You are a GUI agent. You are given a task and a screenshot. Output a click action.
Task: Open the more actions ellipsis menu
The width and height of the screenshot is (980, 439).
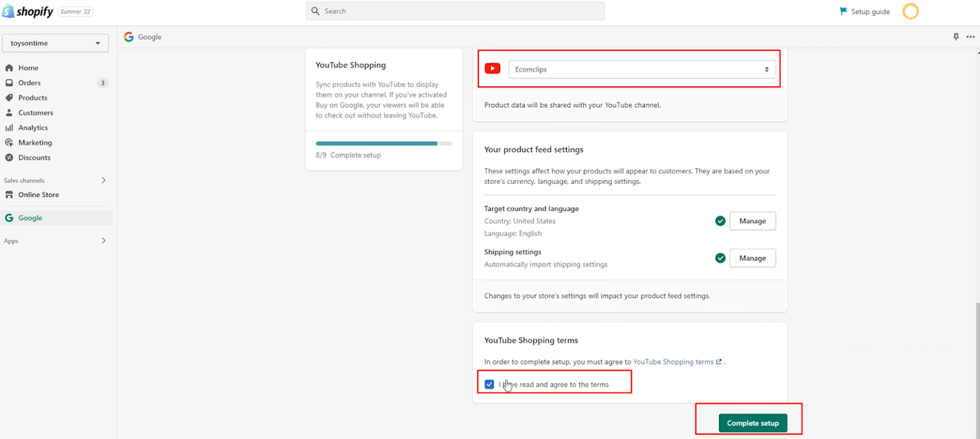tap(970, 37)
